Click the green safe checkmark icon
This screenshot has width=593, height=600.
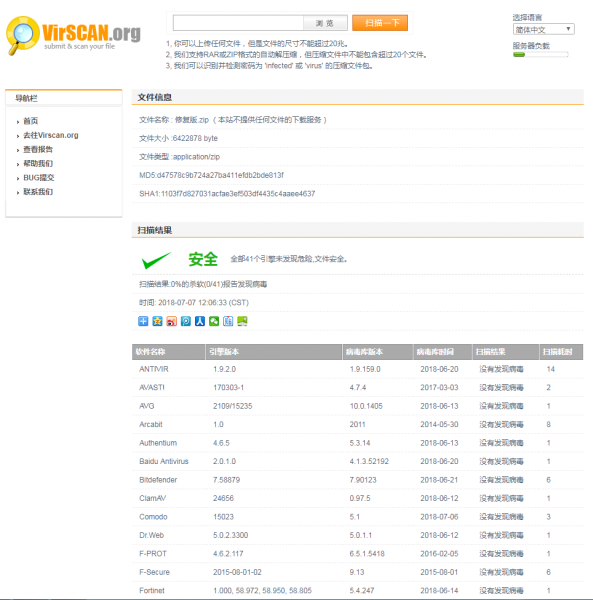(156, 260)
